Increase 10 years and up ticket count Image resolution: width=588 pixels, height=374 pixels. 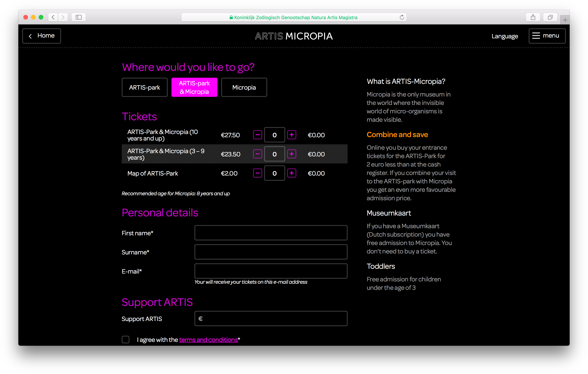click(292, 135)
